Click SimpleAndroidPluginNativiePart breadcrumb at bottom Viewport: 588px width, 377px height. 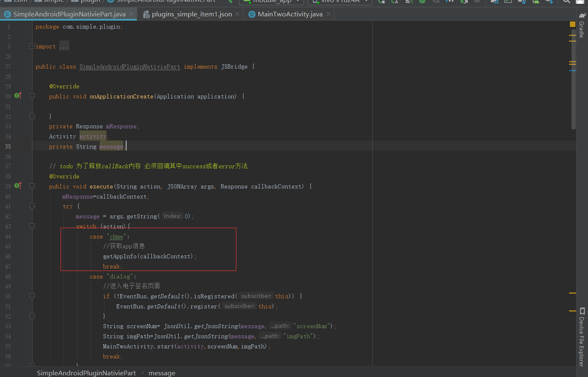coord(86,373)
